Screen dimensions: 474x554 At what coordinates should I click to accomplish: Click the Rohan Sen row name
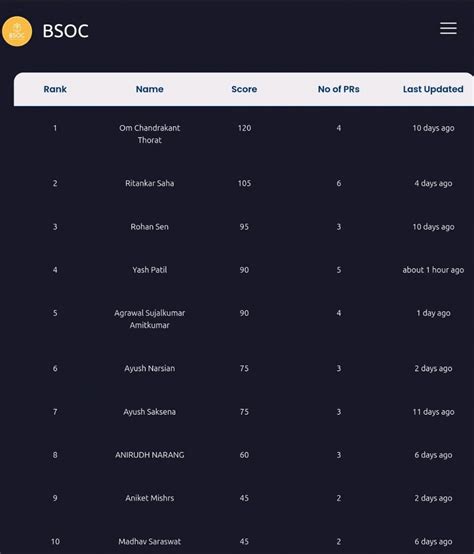149,227
